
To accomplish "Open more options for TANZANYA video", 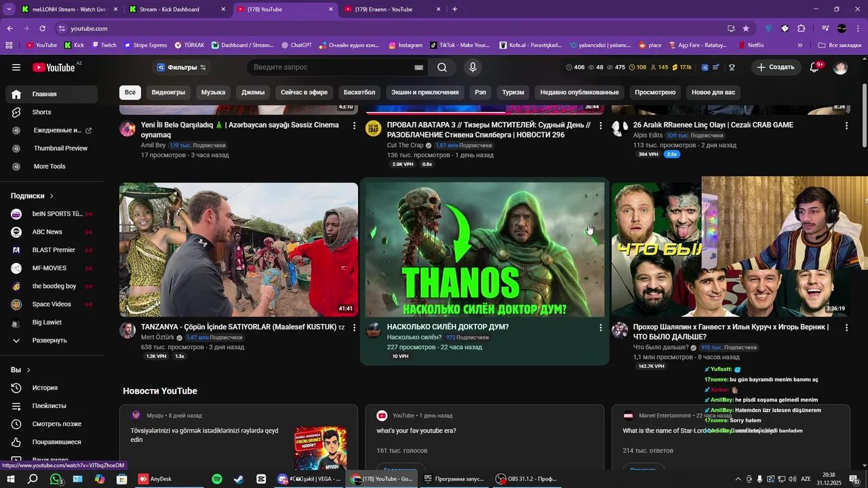I will coord(354,327).
